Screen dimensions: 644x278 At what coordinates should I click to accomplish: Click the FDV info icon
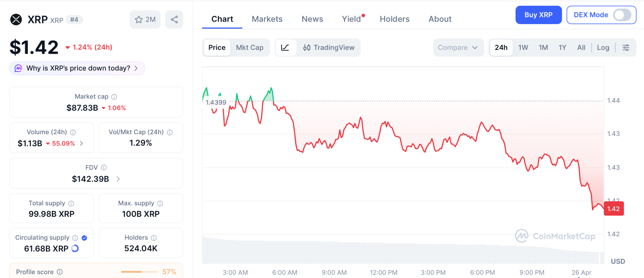click(104, 168)
